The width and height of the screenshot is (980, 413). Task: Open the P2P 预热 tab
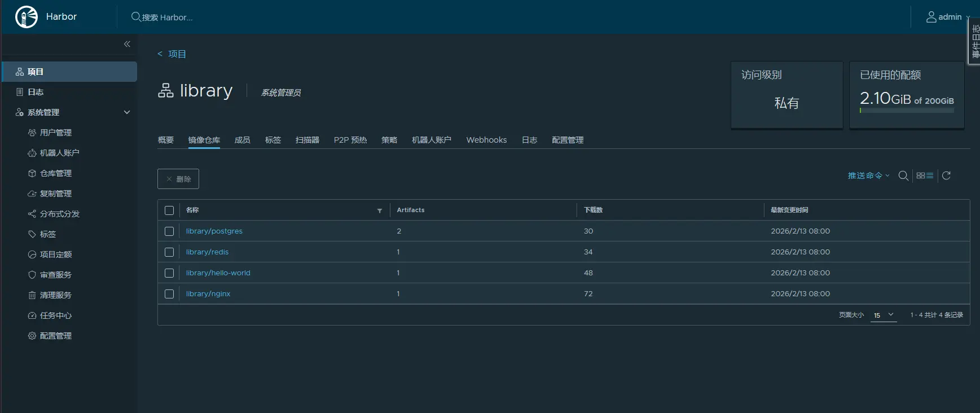pos(350,140)
